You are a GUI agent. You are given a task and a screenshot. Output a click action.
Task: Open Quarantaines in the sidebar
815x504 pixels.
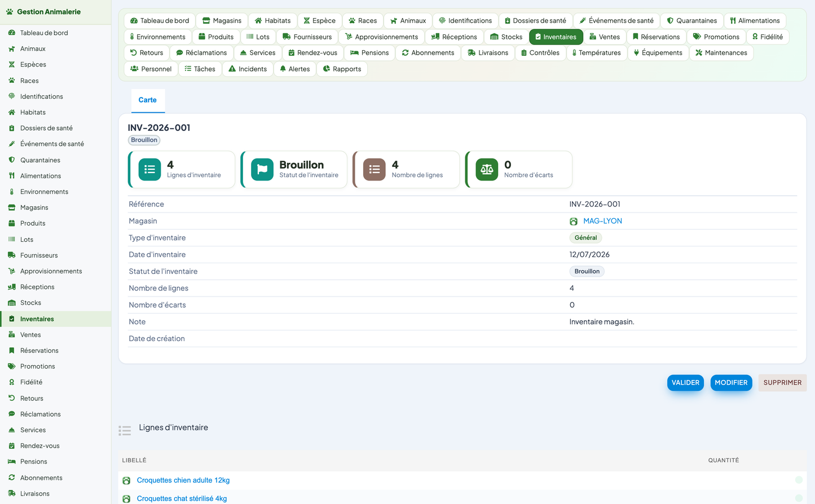[40, 160]
